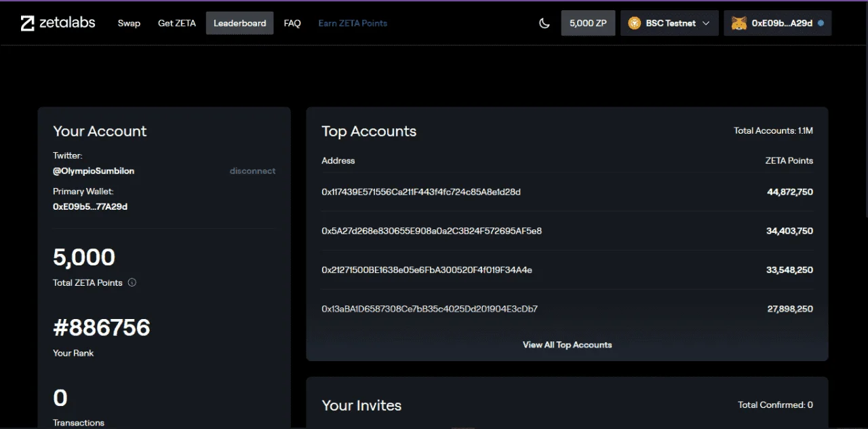Screen dimensions: 868x429
Task: Click the 5,000 ZP balance button
Action: (588, 23)
